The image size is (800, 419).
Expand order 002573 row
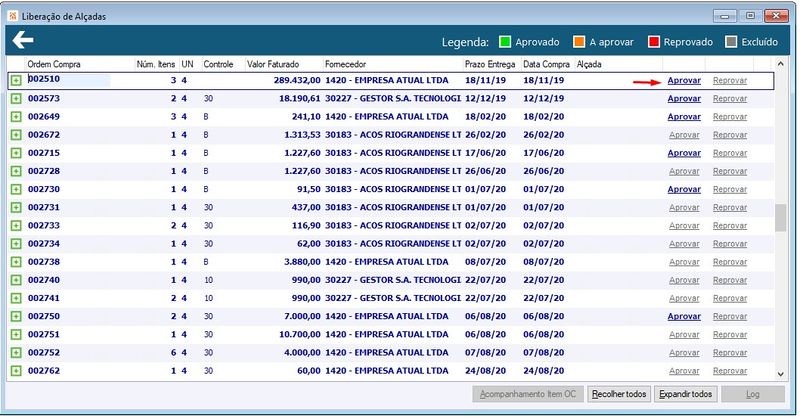[16, 98]
